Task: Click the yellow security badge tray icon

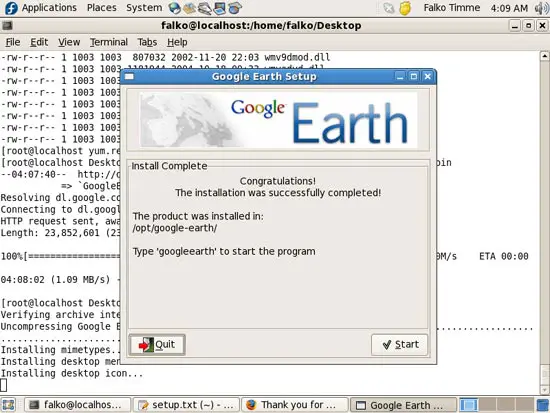Action: pos(405,8)
